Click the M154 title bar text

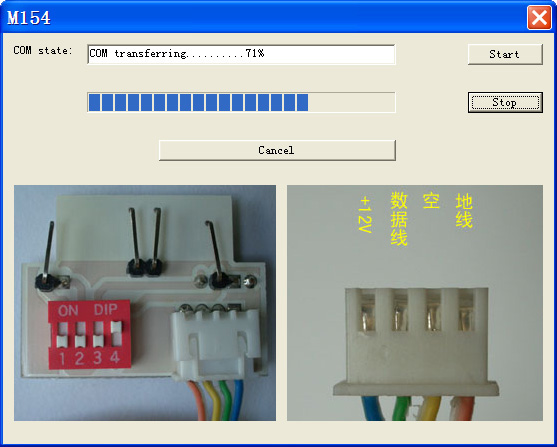29,17
